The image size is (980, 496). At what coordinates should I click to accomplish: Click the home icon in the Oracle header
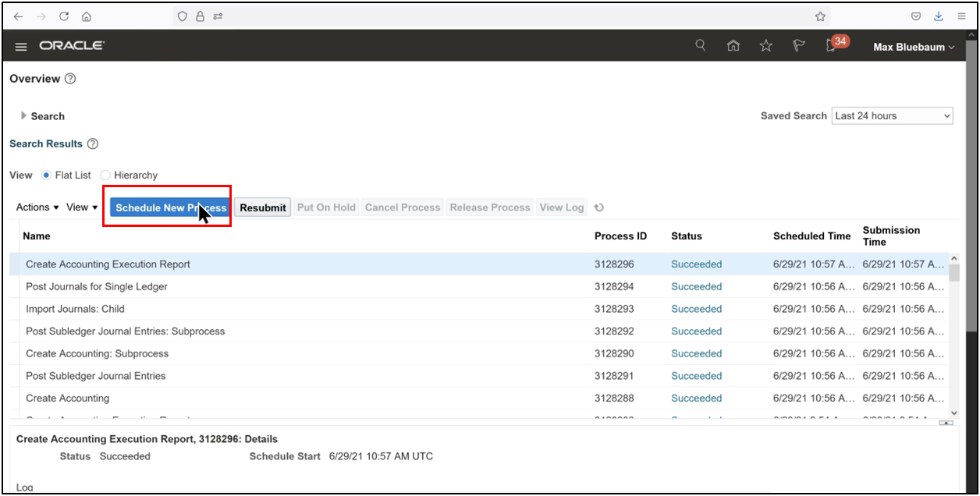(733, 45)
